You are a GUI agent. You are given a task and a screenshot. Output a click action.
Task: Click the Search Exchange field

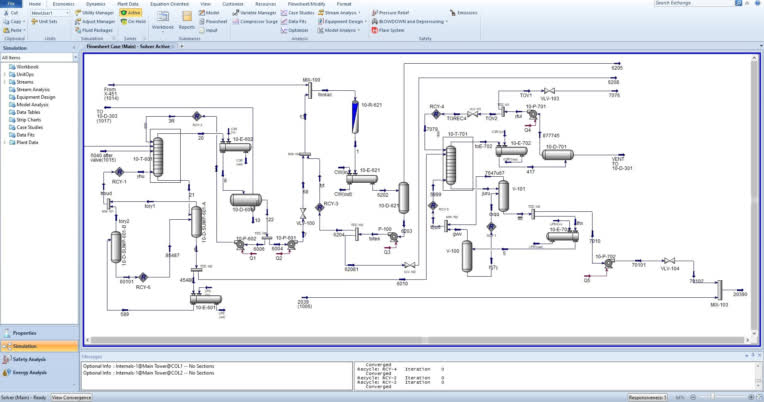[693, 3]
